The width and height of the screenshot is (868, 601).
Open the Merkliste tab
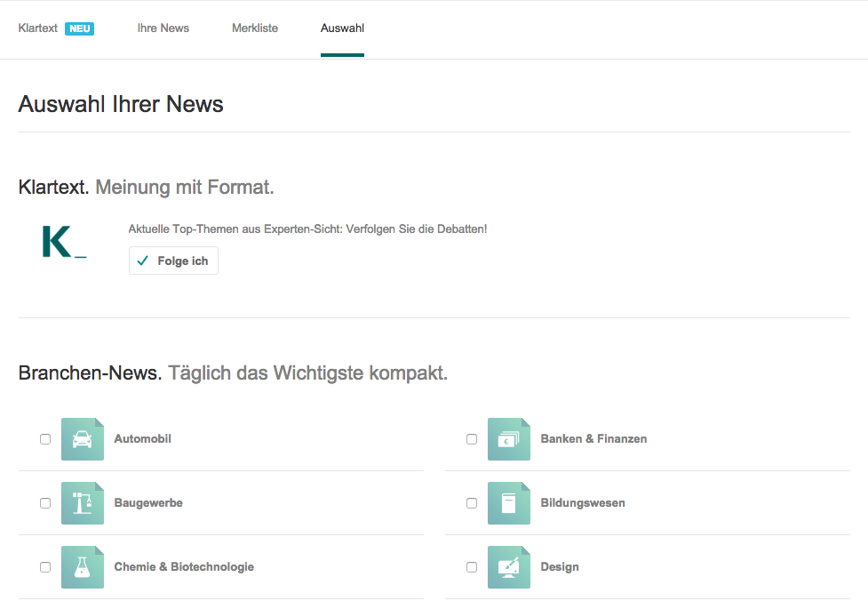tap(255, 28)
